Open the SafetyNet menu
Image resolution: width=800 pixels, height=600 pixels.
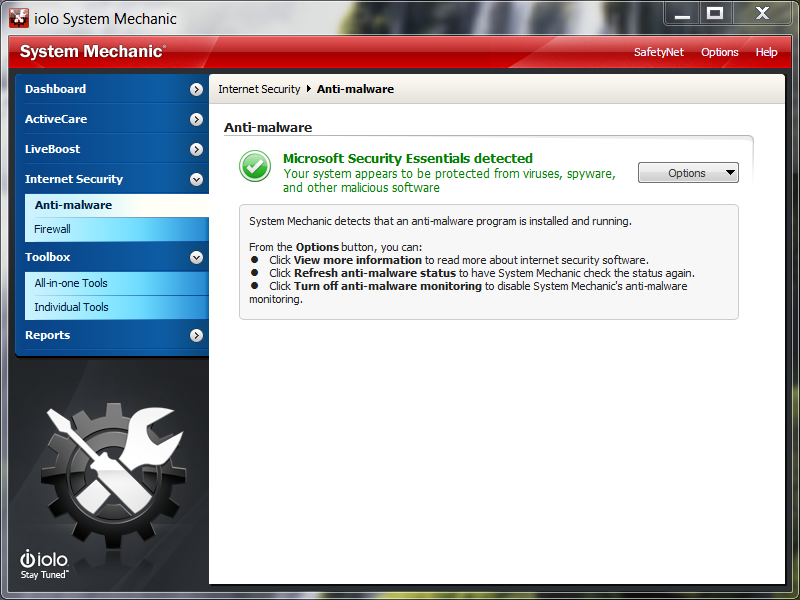[x=658, y=52]
